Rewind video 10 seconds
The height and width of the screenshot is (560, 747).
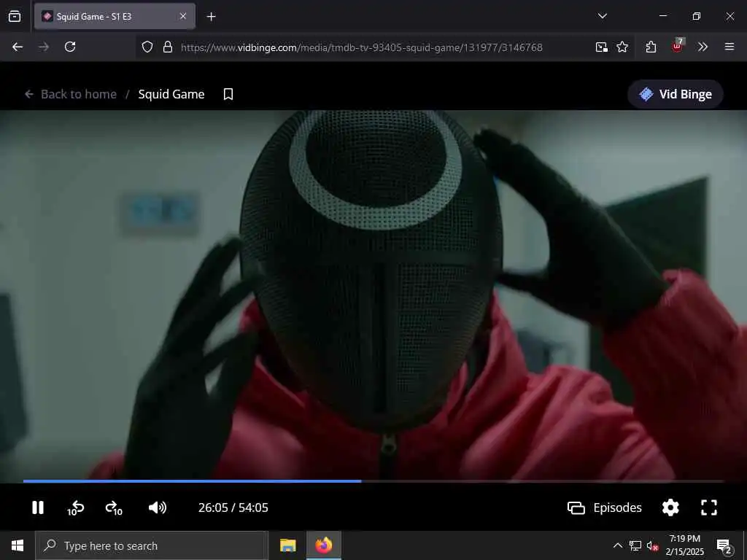tap(75, 508)
